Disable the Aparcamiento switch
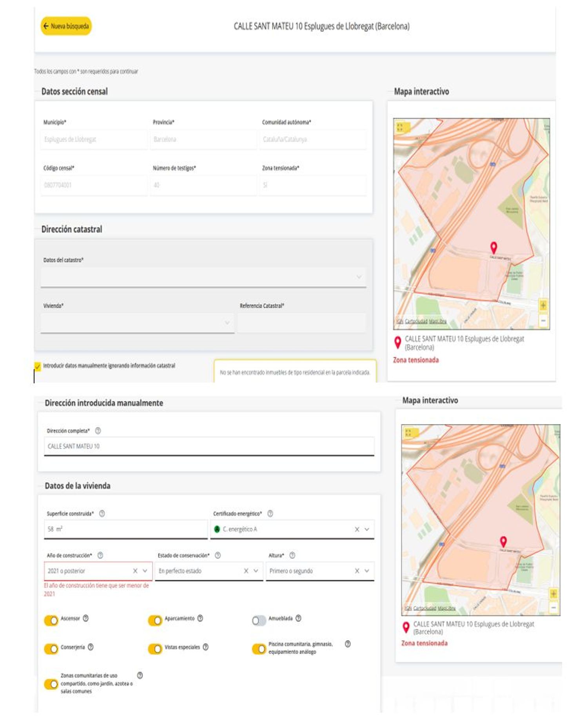This screenshot has height=728, width=588. [x=155, y=621]
